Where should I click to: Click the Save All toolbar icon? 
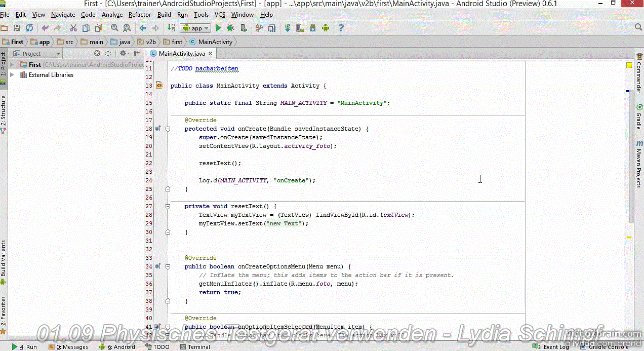pyautogui.click(x=17, y=28)
